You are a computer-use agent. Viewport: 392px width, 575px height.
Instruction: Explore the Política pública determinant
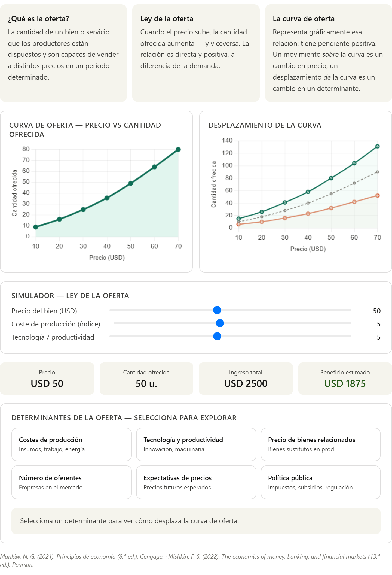[x=321, y=482]
